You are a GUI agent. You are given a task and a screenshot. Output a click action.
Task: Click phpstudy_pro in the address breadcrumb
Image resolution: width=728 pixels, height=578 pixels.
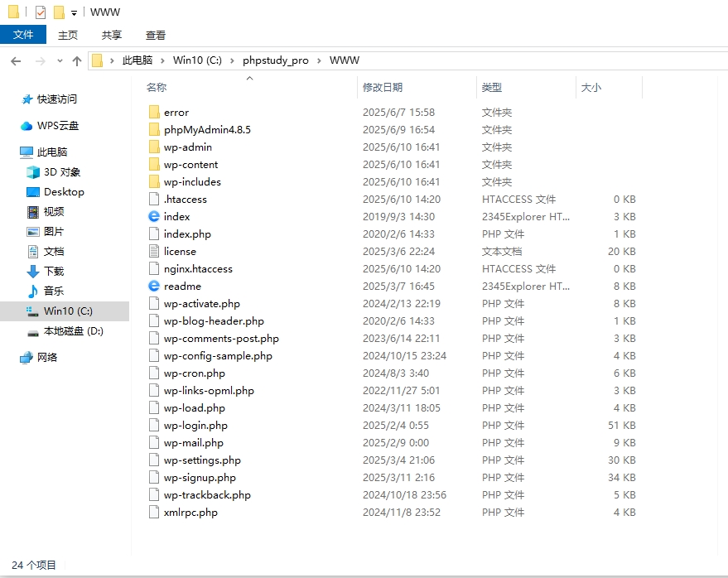275,60
